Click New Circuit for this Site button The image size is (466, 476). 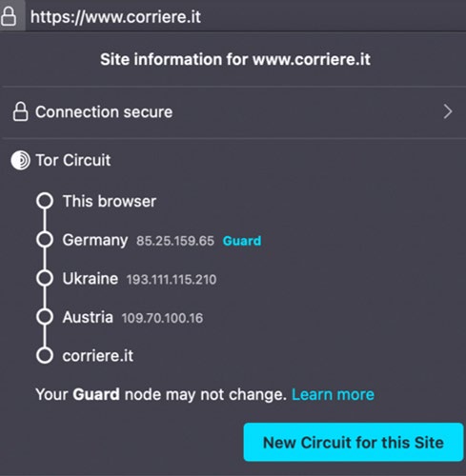(354, 442)
